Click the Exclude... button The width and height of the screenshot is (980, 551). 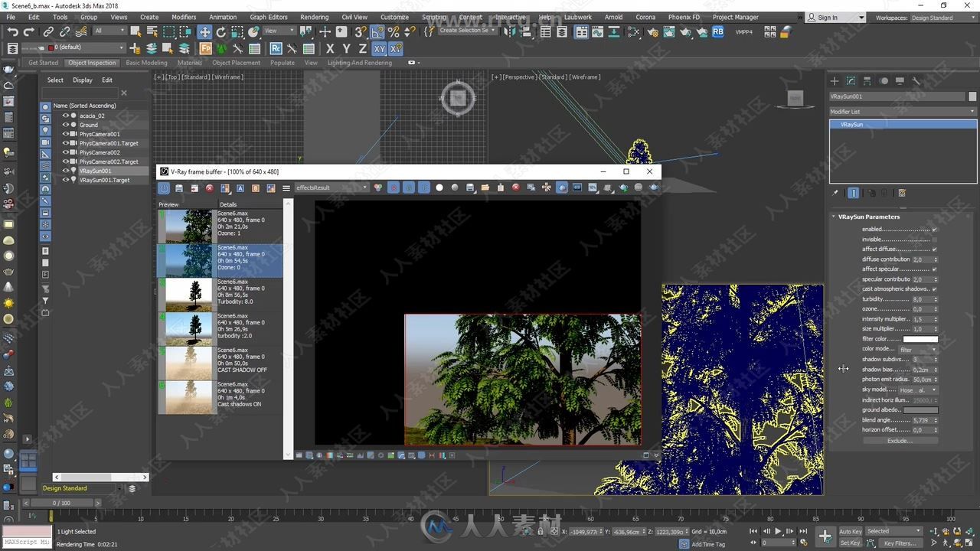pos(900,441)
